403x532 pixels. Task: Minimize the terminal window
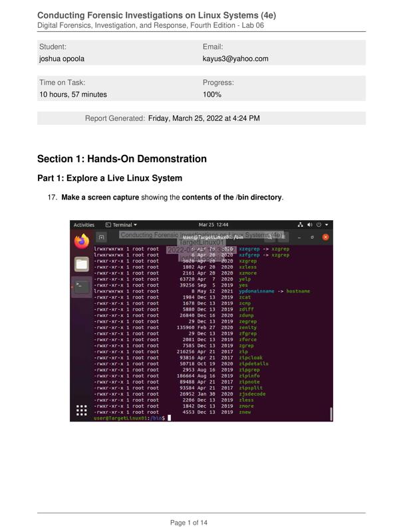point(299,237)
